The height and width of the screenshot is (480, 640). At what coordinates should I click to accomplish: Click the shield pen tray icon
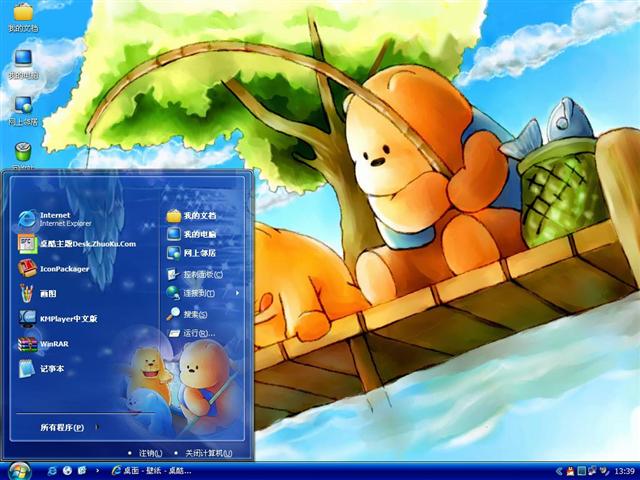[x=603, y=471]
